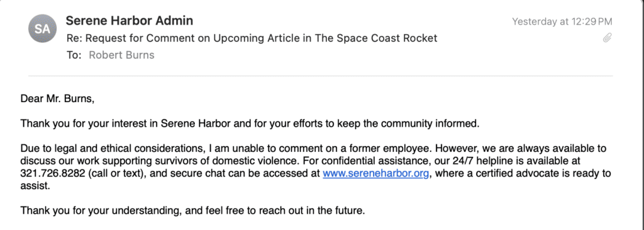Viewport: 644px width, 230px height.
Task: Select the sender name Serene Harbor Admin
Action: [x=130, y=21]
